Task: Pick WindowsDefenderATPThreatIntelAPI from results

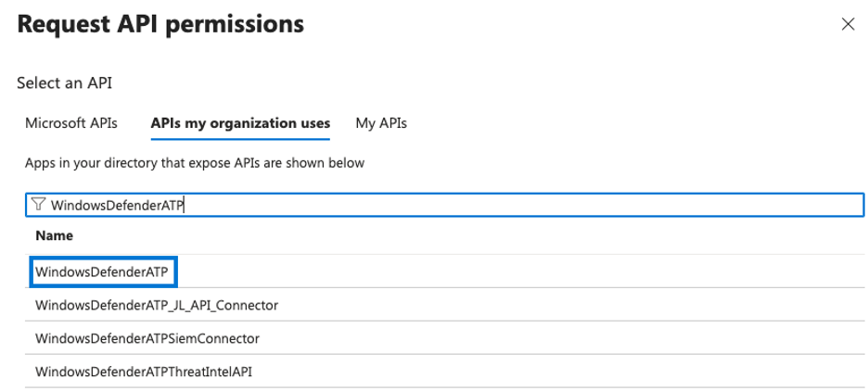Action: [144, 372]
